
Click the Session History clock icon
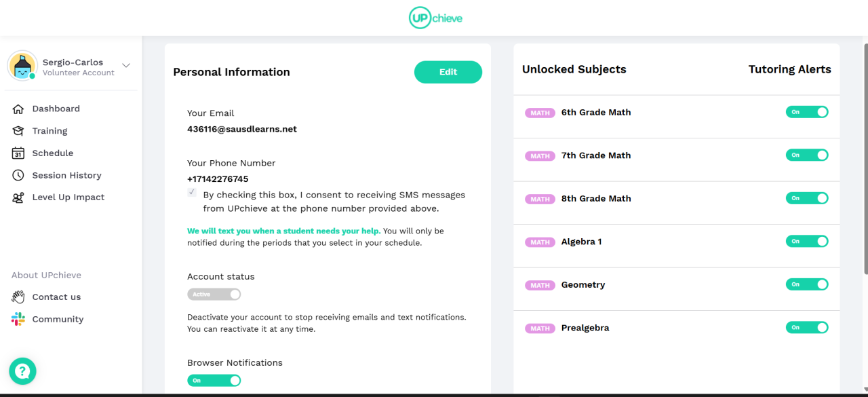18,175
